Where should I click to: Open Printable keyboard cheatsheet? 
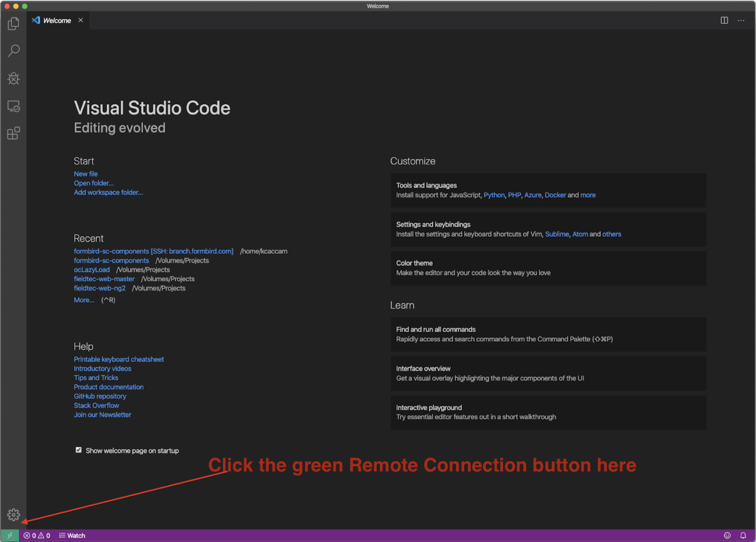119,359
